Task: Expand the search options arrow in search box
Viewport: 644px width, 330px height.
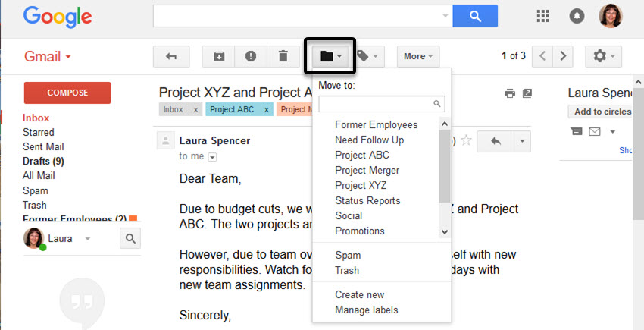Action: 445,16
